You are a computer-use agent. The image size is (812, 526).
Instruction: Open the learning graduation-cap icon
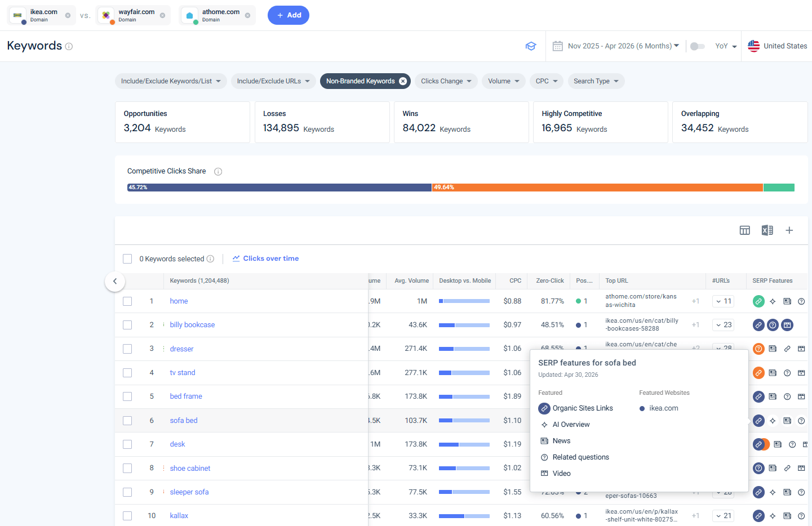(x=530, y=46)
